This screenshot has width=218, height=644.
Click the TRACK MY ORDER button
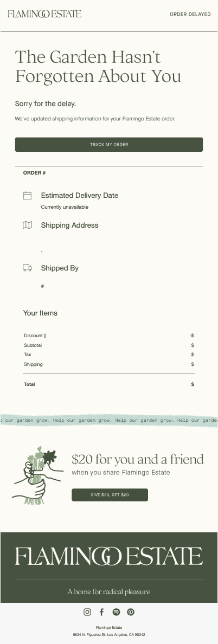click(109, 145)
